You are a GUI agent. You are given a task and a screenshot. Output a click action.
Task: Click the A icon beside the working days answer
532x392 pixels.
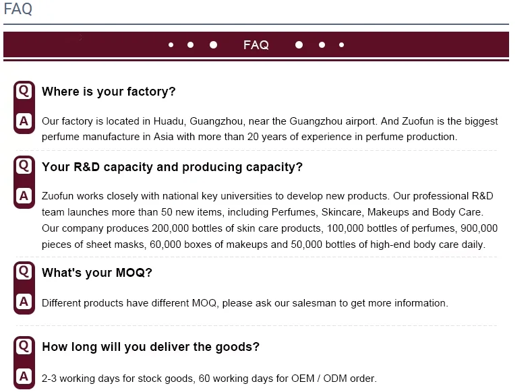[24, 377]
